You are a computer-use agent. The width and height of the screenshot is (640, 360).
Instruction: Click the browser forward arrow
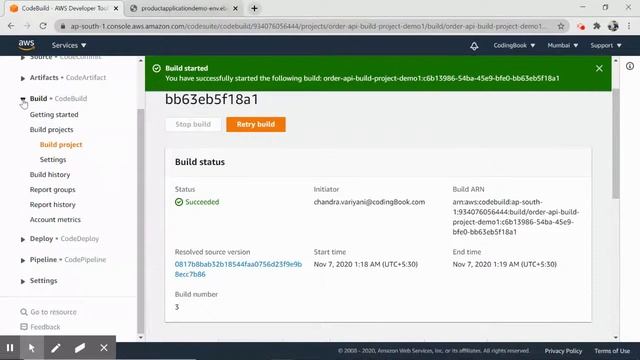pos(27,26)
